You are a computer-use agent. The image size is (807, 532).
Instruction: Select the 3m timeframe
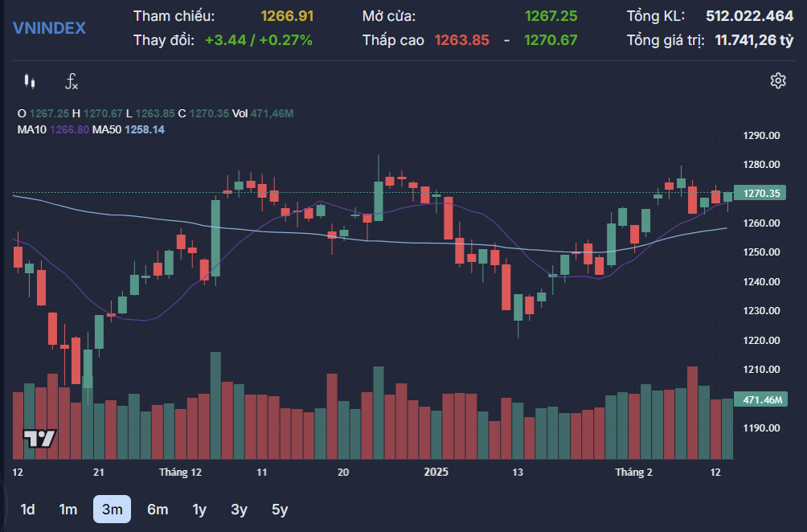(113, 509)
